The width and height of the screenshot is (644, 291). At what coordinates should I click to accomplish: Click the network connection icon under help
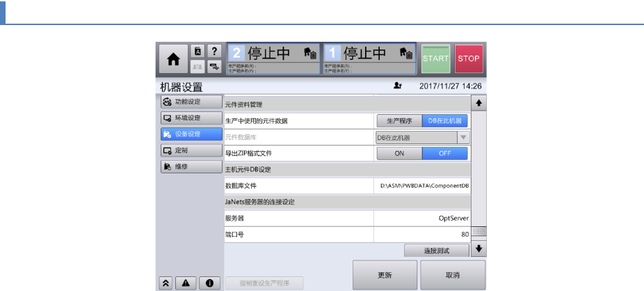tap(214, 66)
